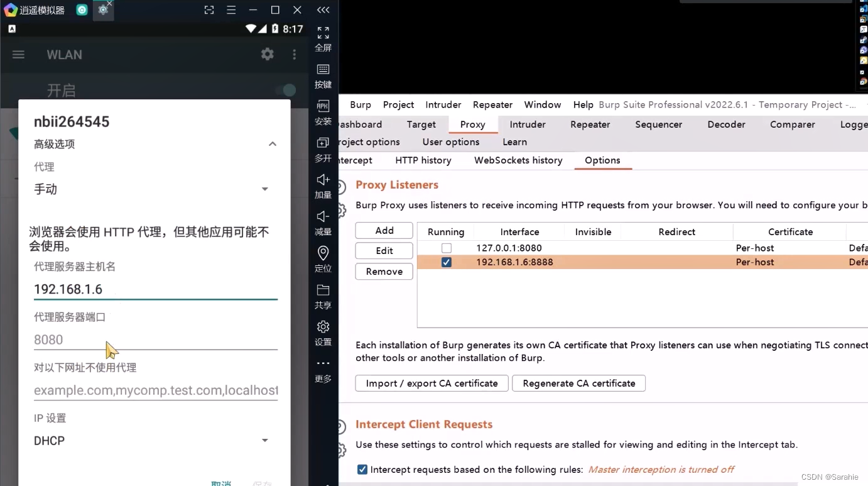Open shared folder (共享) in emulator sidebar
Screen dimensions: 868x486
[x=323, y=297]
